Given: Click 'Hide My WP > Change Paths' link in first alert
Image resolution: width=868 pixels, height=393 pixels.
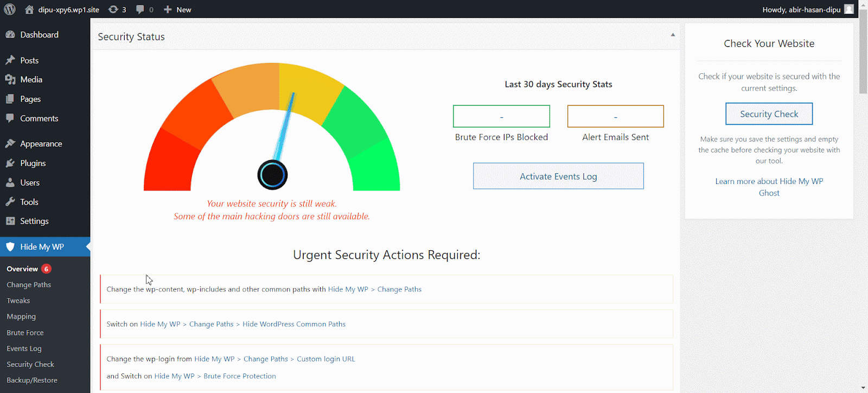Looking at the screenshot, I should (x=374, y=289).
